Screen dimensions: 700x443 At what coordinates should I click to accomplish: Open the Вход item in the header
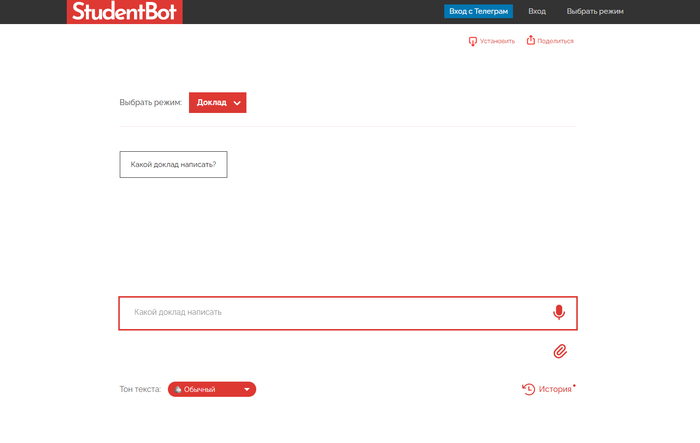coord(537,11)
